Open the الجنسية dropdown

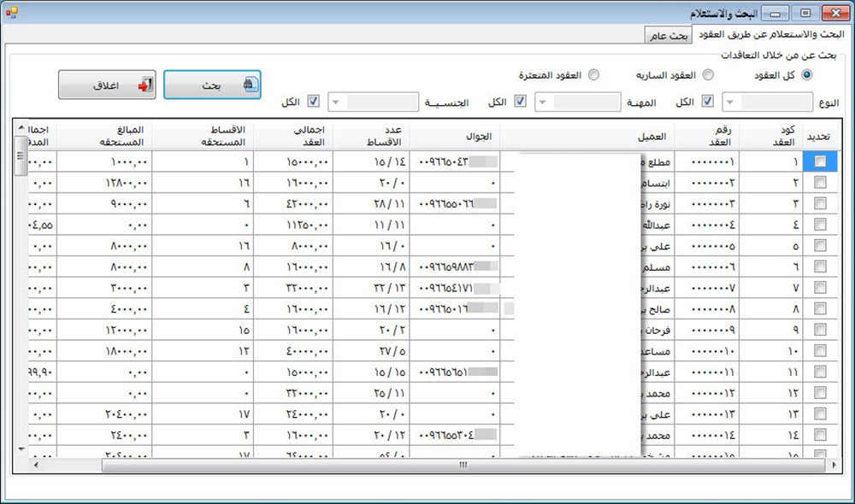click(x=337, y=103)
